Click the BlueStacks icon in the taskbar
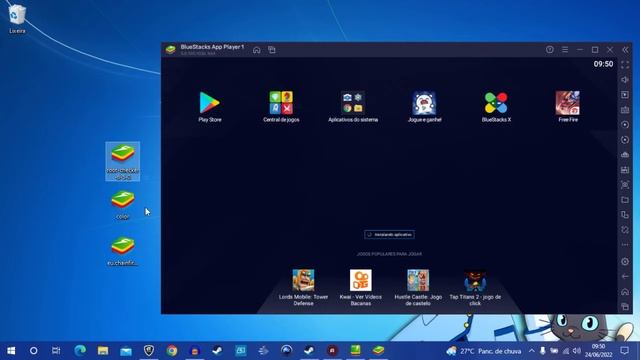The image size is (640, 360). click(x=378, y=351)
